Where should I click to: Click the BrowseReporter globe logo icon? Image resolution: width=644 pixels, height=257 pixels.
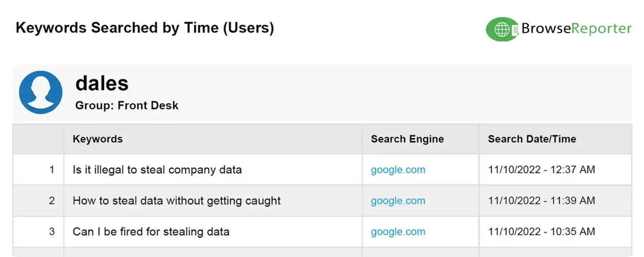pos(502,29)
